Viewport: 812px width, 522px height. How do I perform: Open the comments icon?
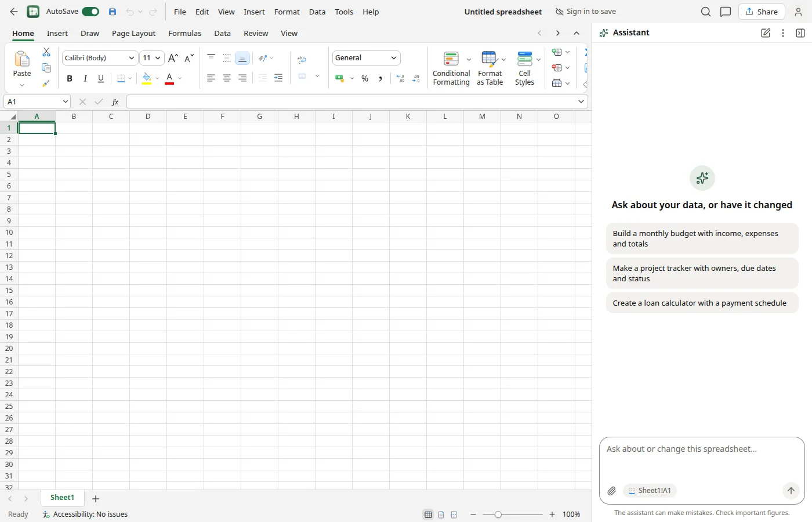pyautogui.click(x=726, y=12)
